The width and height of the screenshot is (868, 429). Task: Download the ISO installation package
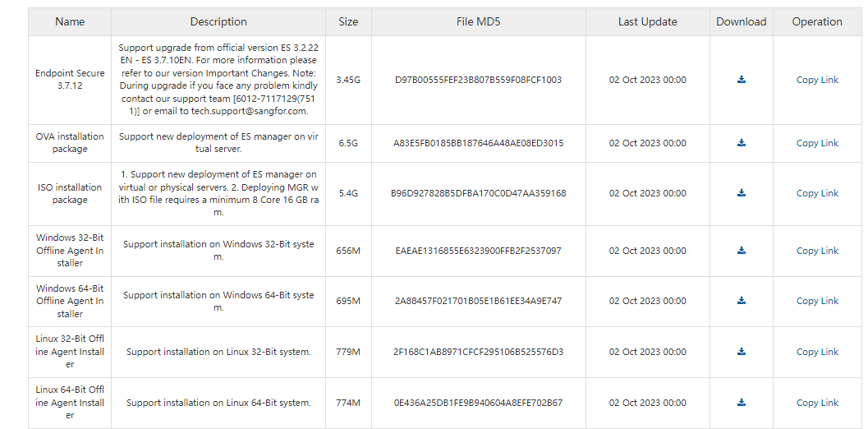coord(742,193)
